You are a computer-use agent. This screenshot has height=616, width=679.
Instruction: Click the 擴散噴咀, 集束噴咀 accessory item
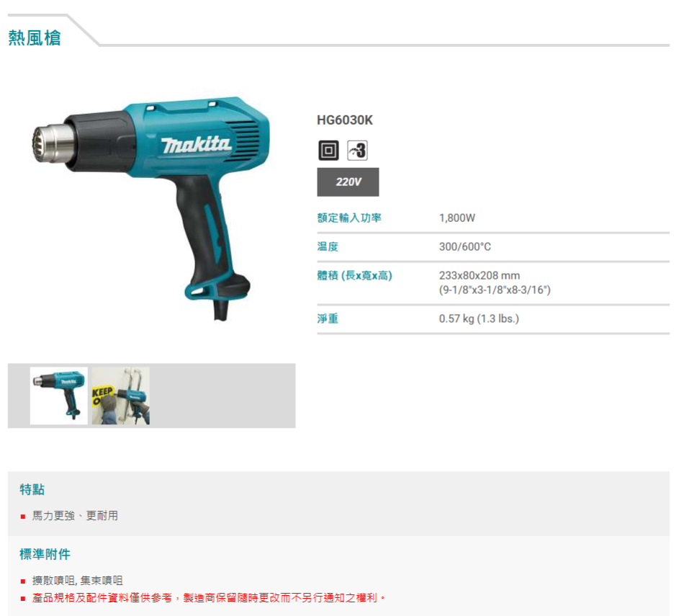coord(78,581)
